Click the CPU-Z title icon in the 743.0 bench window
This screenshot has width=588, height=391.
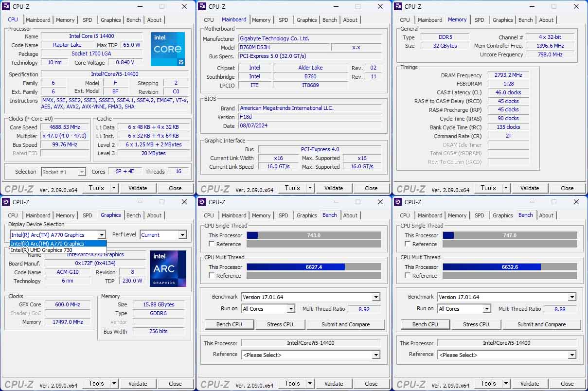click(202, 202)
